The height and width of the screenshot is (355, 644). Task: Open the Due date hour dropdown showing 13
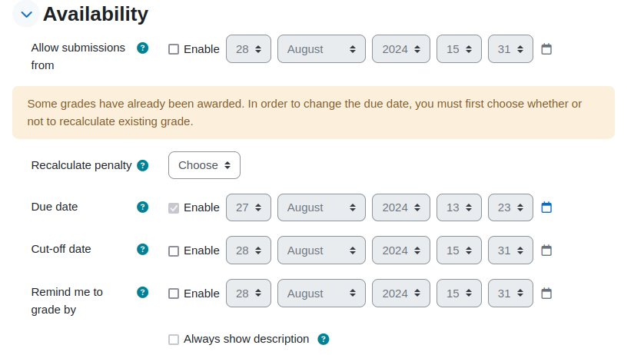(x=459, y=207)
